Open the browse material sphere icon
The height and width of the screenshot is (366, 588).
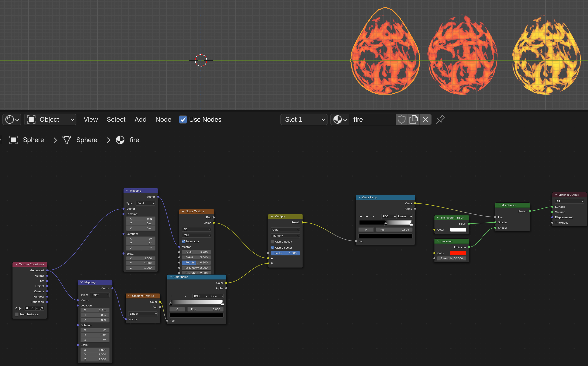pyautogui.click(x=340, y=119)
